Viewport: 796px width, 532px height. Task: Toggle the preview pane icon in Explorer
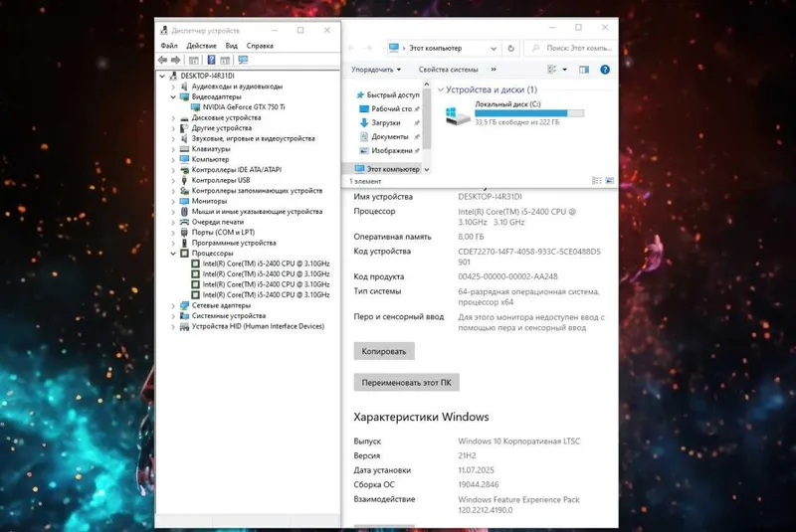tap(584, 70)
